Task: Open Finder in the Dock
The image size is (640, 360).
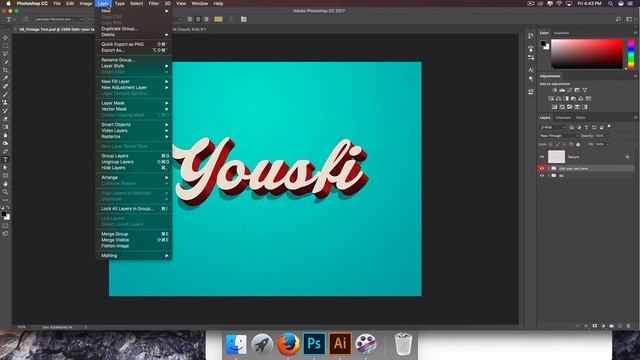Action: (x=236, y=344)
